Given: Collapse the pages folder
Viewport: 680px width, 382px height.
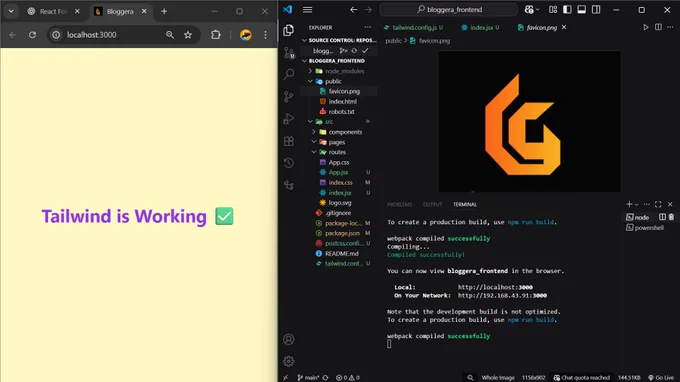Looking at the screenshot, I should 314,142.
